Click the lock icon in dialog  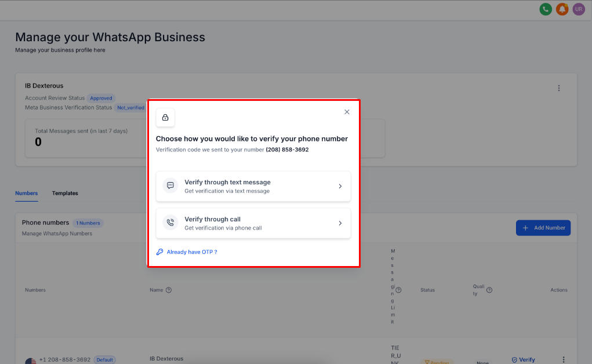click(165, 118)
